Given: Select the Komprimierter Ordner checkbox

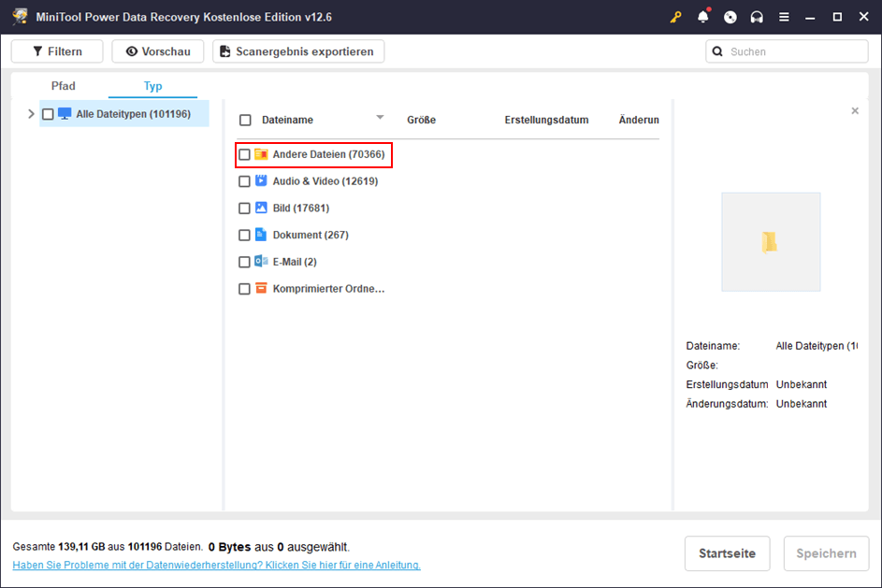Looking at the screenshot, I should [244, 289].
